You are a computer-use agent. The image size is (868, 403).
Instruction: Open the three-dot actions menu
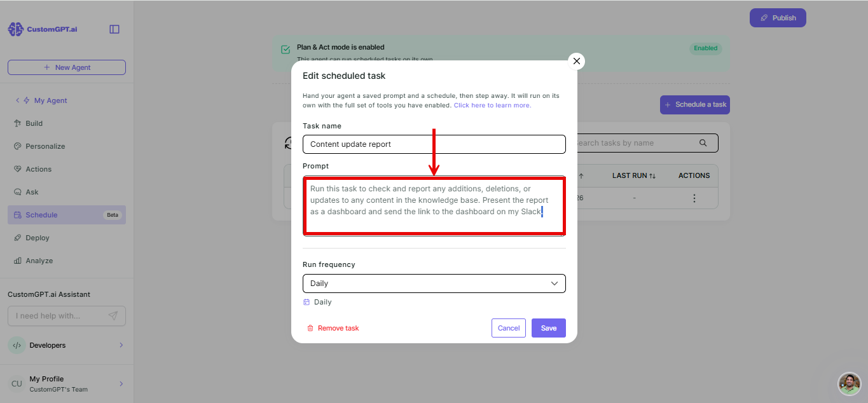click(694, 198)
